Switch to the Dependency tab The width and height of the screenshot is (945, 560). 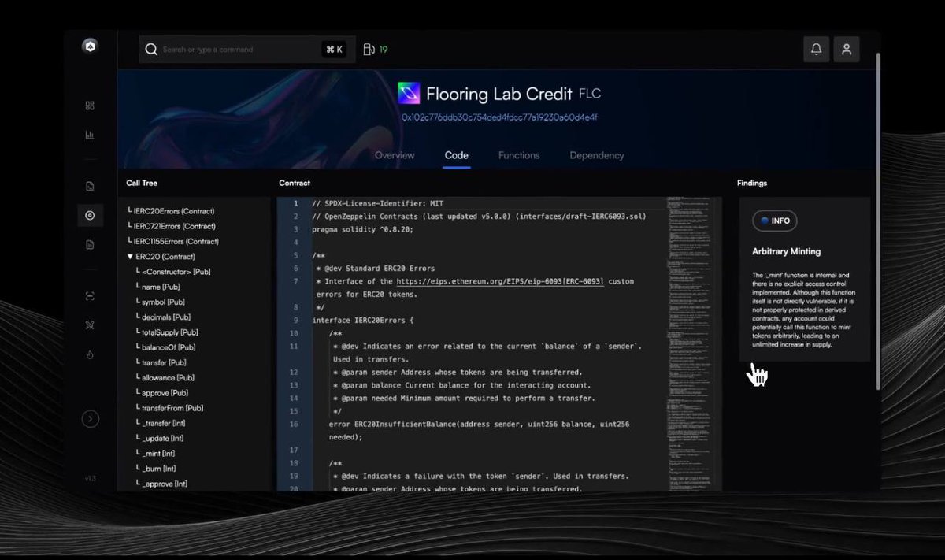597,155
